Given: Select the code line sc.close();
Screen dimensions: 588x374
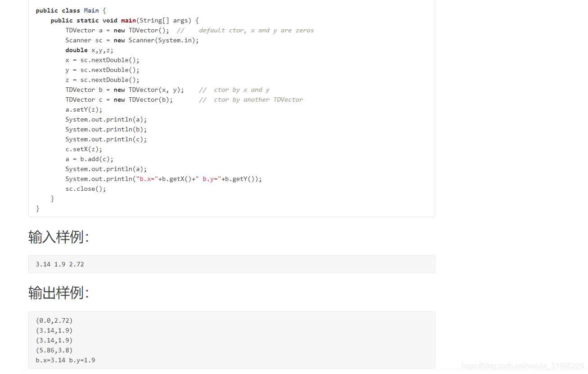Looking at the screenshot, I should click(86, 189).
